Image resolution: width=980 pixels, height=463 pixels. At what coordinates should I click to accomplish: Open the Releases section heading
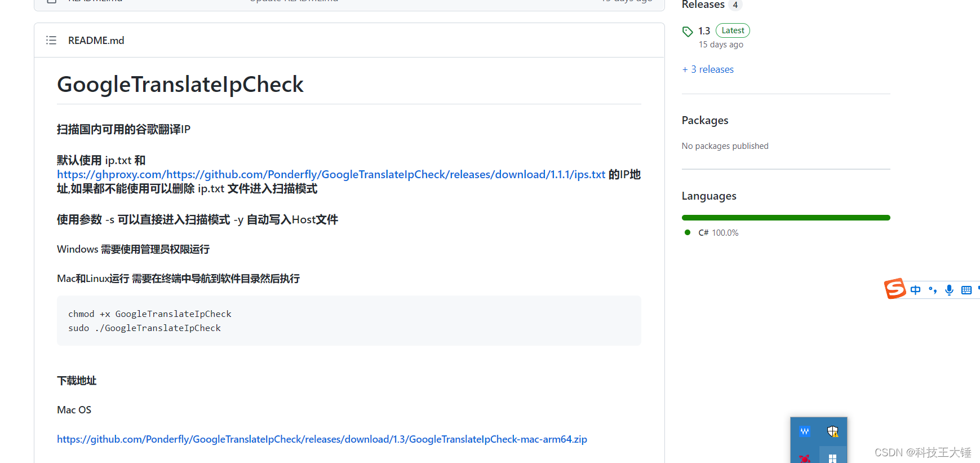[703, 5]
